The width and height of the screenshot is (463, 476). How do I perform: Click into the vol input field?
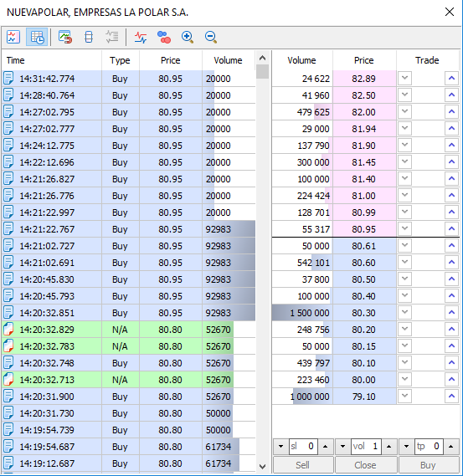[366, 447]
